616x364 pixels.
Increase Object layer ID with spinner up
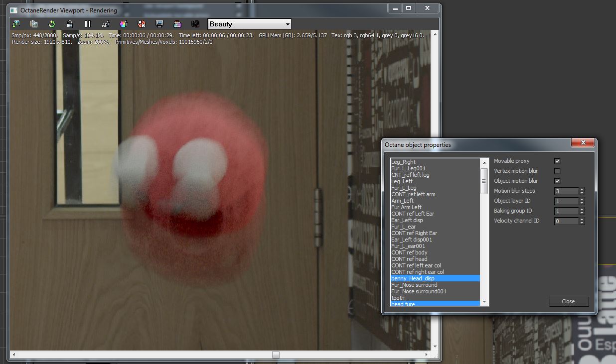[x=582, y=199]
